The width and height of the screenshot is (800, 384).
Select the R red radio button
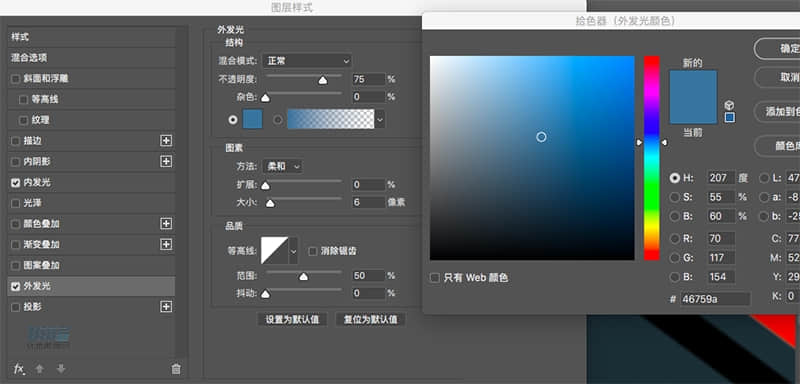pos(675,238)
